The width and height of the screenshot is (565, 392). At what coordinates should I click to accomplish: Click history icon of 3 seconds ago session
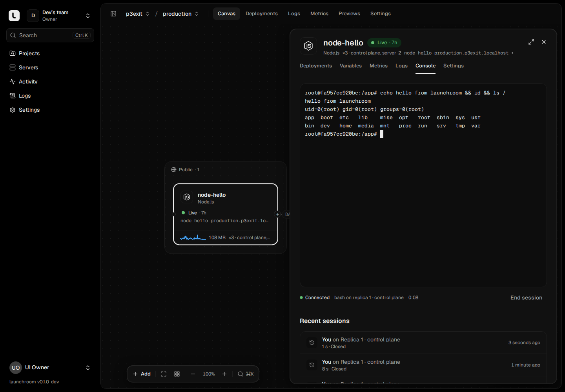312,343
